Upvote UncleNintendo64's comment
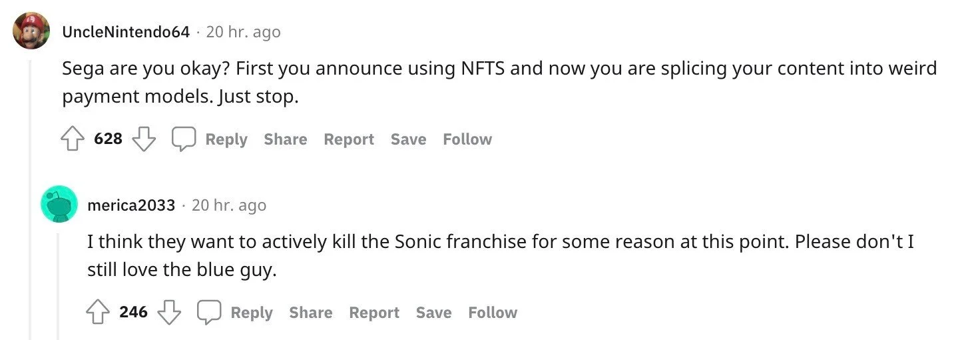980x340 pixels. pos(73,139)
